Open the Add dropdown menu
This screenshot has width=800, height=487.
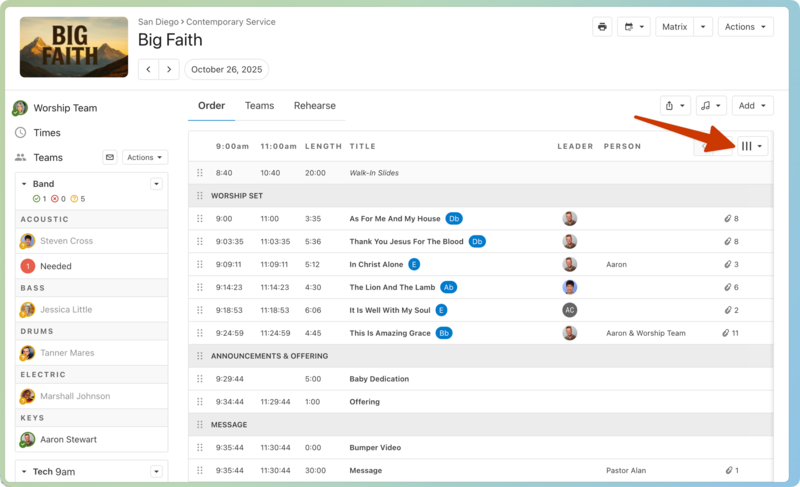[752, 105]
